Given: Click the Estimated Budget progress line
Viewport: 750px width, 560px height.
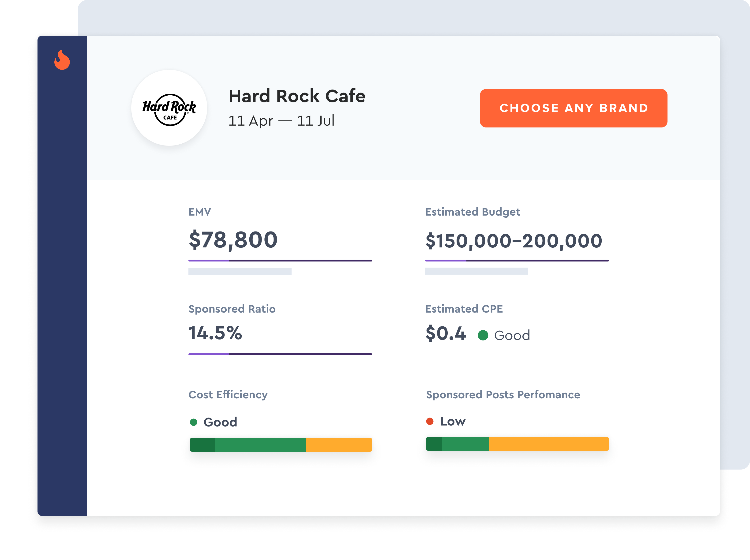Looking at the screenshot, I should [517, 260].
